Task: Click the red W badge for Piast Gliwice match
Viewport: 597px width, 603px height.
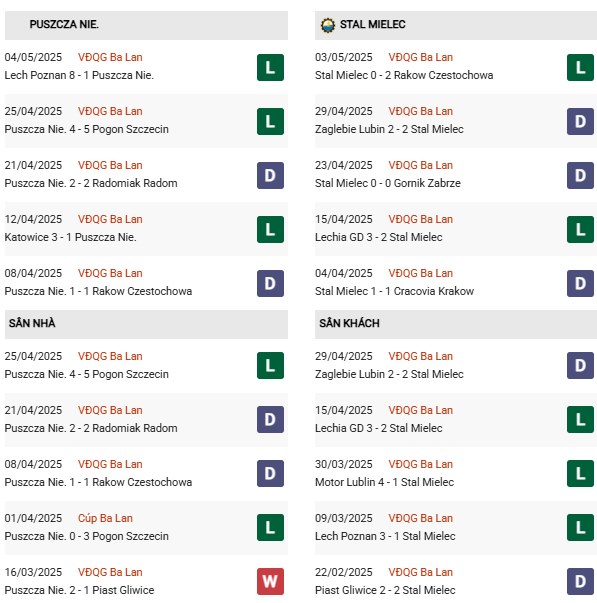Action: pos(270,581)
